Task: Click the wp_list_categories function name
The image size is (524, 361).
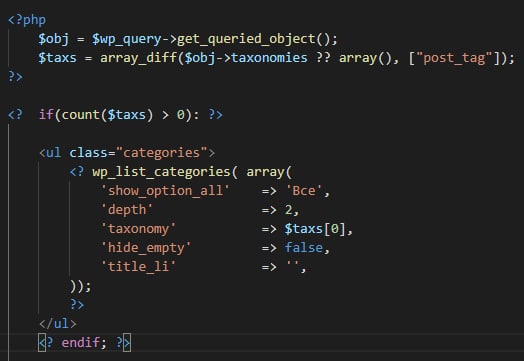Action: point(161,172)
